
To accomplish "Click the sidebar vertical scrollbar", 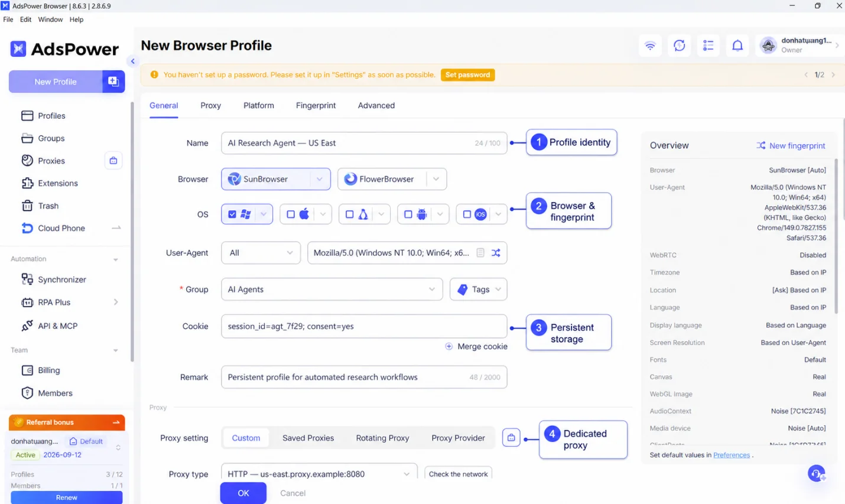I will (132, 232).
